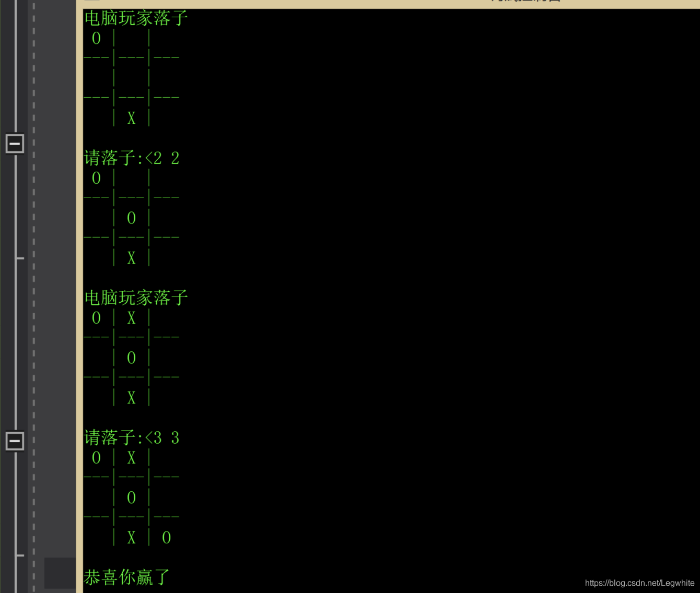Click the second '电脑玩家落子' console line
Screen dimensions: 700x593
click(136, 298)
